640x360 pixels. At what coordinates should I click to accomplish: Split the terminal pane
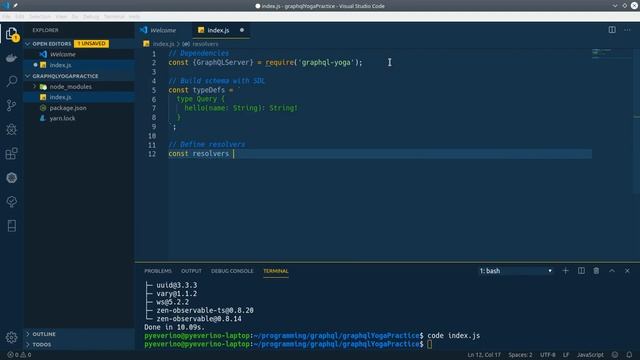point(581,271)
